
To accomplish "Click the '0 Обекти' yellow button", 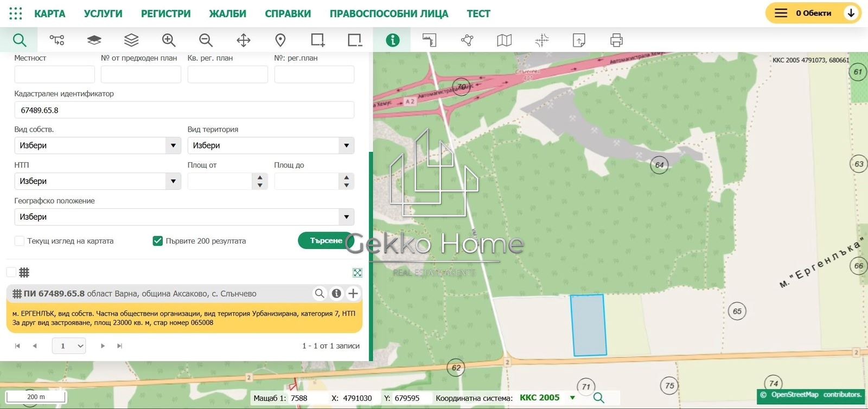I will (x=813, y=13).
